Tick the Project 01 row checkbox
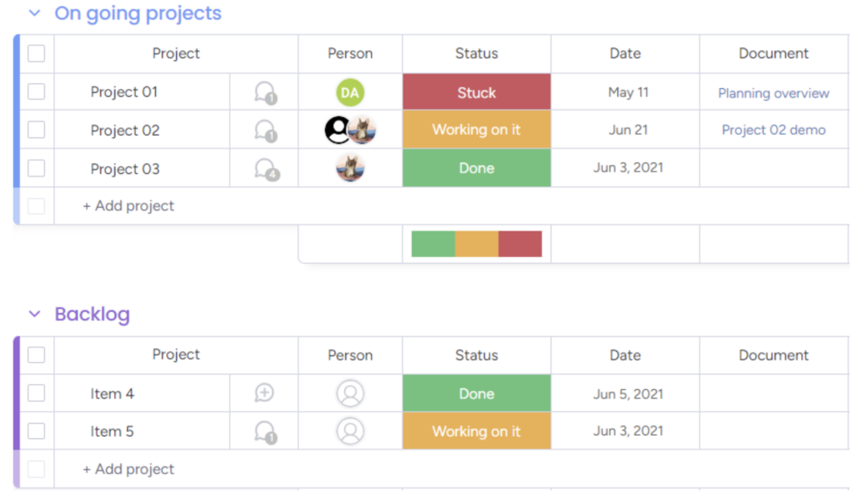 point(36,92)
